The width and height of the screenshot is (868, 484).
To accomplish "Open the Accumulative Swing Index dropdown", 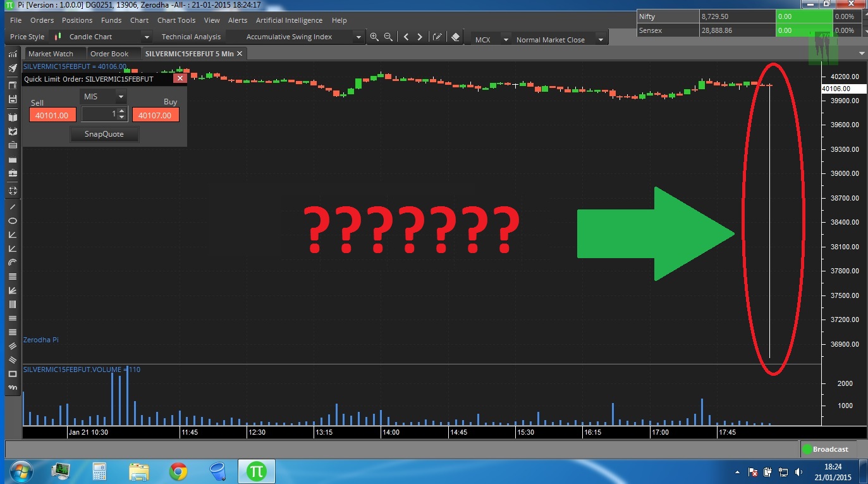I will (x=359, y=37).
